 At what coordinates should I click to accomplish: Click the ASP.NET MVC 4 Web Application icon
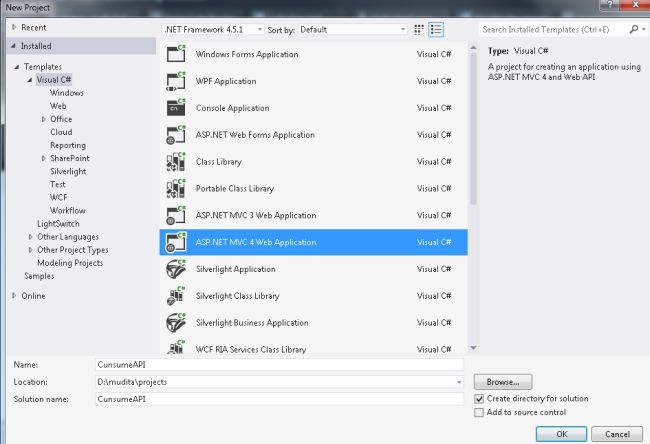pyautogui.click(x=176, y=242)
